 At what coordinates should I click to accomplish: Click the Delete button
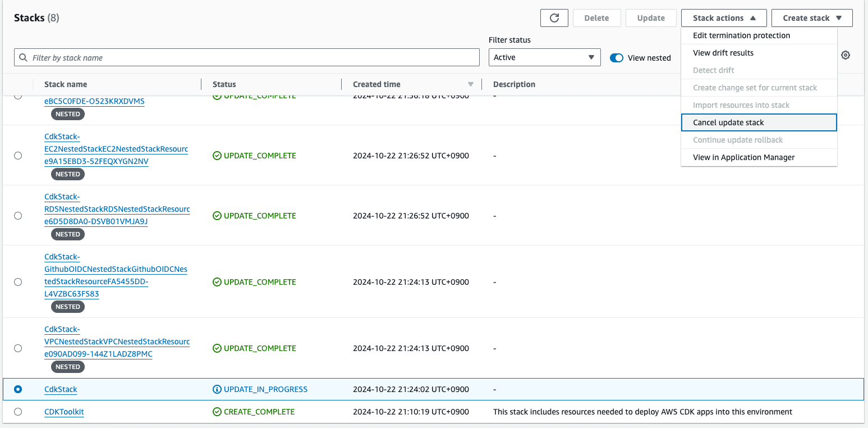[x=596, y=18]
